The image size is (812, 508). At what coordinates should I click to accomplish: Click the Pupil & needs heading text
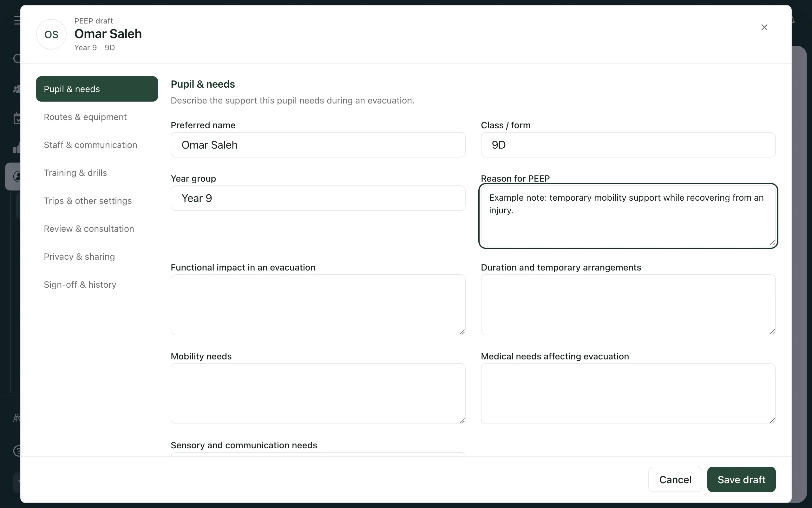[x=203, y=84]
